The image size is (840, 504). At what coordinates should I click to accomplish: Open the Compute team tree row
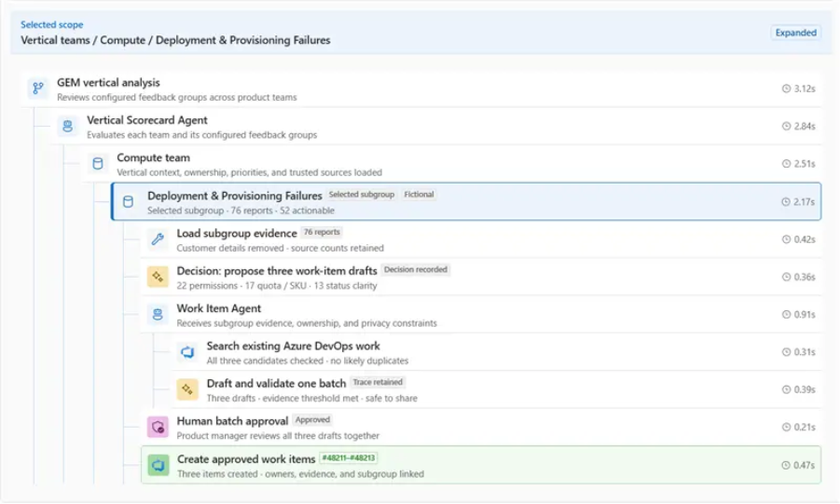point(451,164)
